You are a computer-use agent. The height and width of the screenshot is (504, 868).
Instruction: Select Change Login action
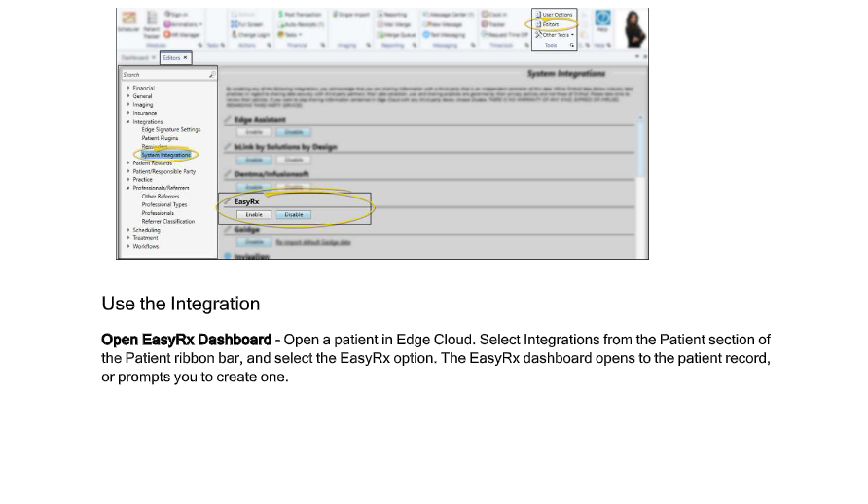click(250, 34)
